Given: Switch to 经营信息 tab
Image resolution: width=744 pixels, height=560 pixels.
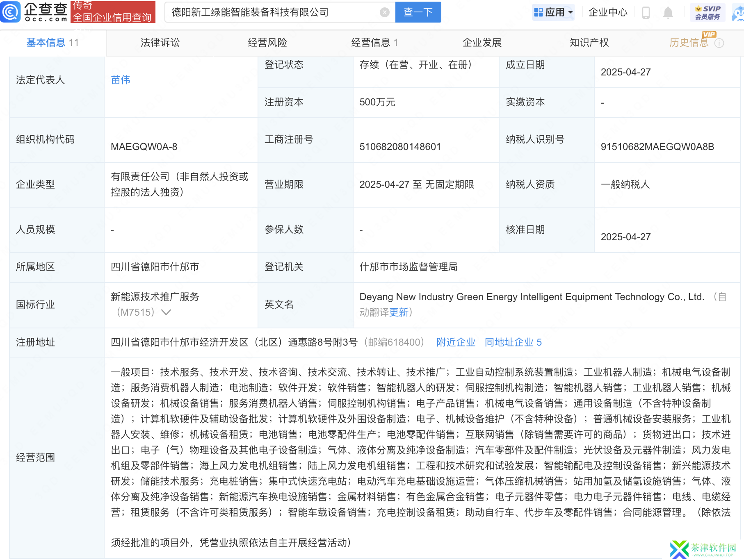Looking at the screenshot, I should point(374,43).
